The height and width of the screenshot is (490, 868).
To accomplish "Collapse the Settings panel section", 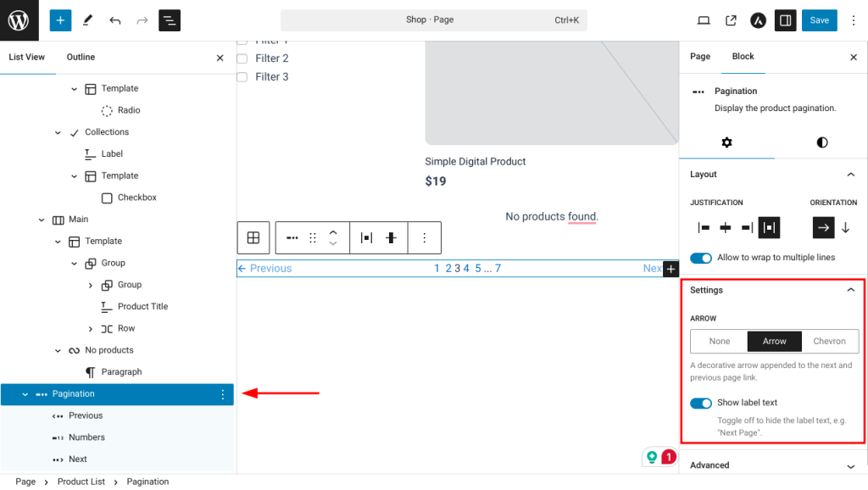I will (x=851, y=290).
